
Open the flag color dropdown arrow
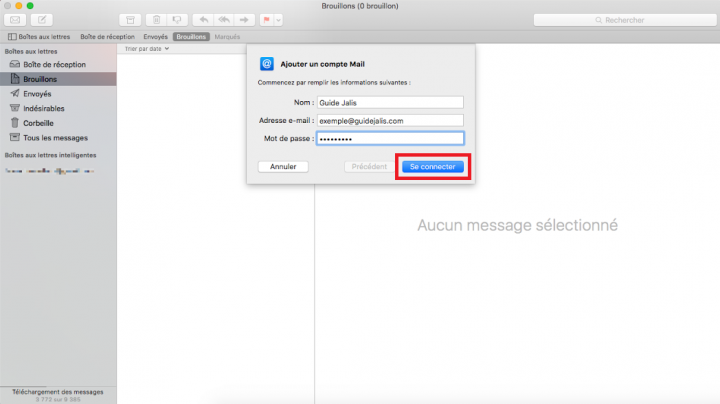pos(278,19)
